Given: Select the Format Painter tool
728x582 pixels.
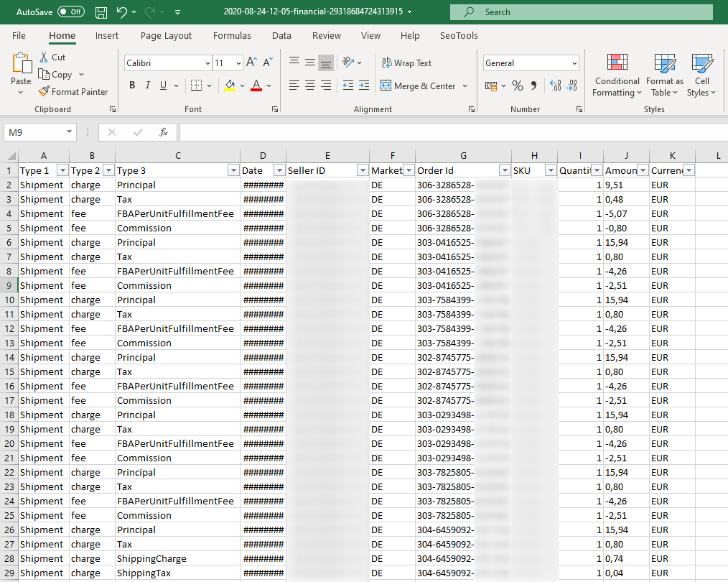Looking at the screenshot, I should [x=73, y=91].
